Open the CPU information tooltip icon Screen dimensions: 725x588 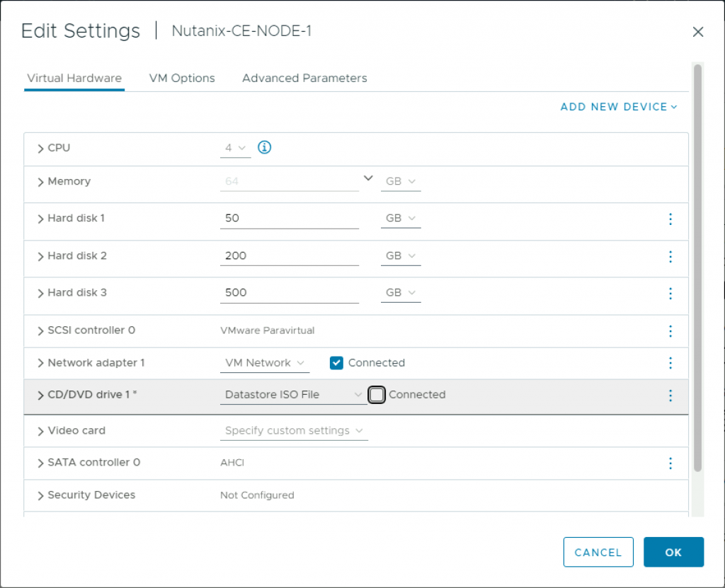pyautogui.click(x=264, y=147)
